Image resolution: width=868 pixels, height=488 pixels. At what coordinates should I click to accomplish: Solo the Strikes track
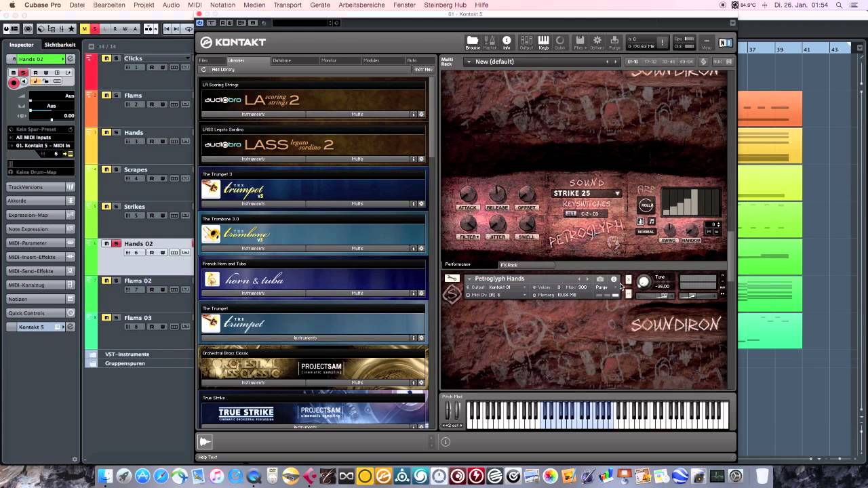click(x=117, y=207)
